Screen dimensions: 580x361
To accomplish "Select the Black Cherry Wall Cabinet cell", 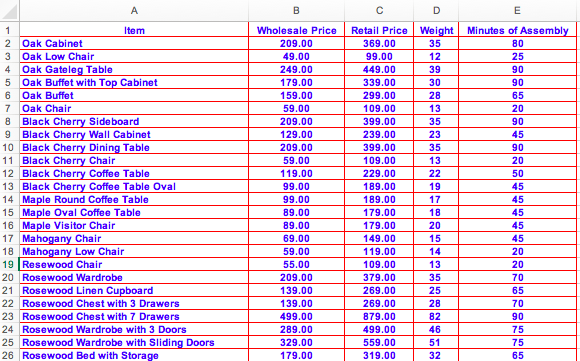I will click(134, 134).
